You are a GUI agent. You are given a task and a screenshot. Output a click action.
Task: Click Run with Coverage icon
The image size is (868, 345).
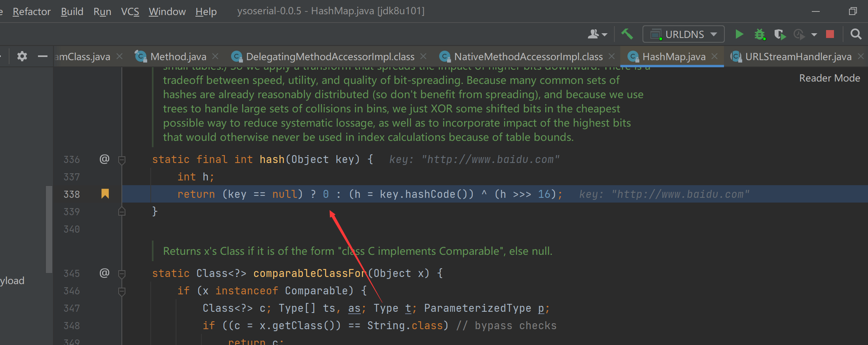pos(780,34)
